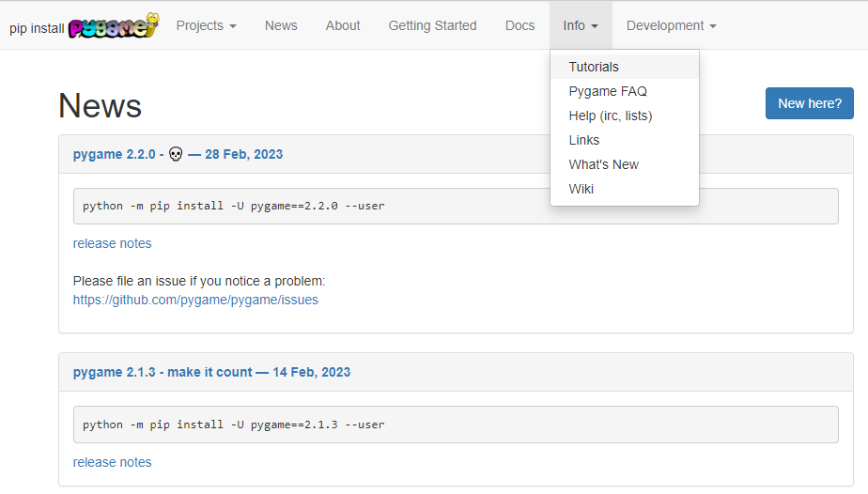Screen dimensions: 868x494
Task: Open pygame 2.1.3 make it count post
Action: [x=211, y=372]
